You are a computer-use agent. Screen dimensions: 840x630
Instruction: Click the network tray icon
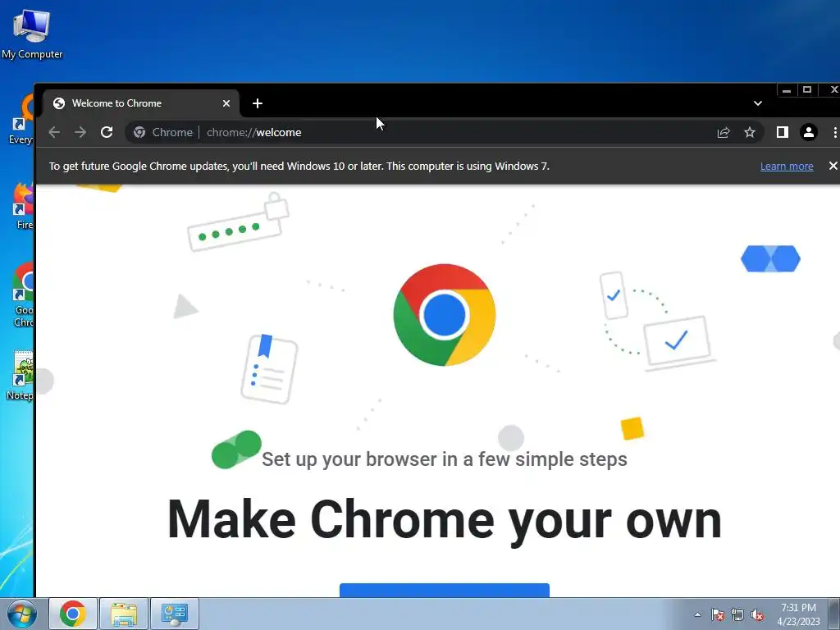[x=737, y=614]
